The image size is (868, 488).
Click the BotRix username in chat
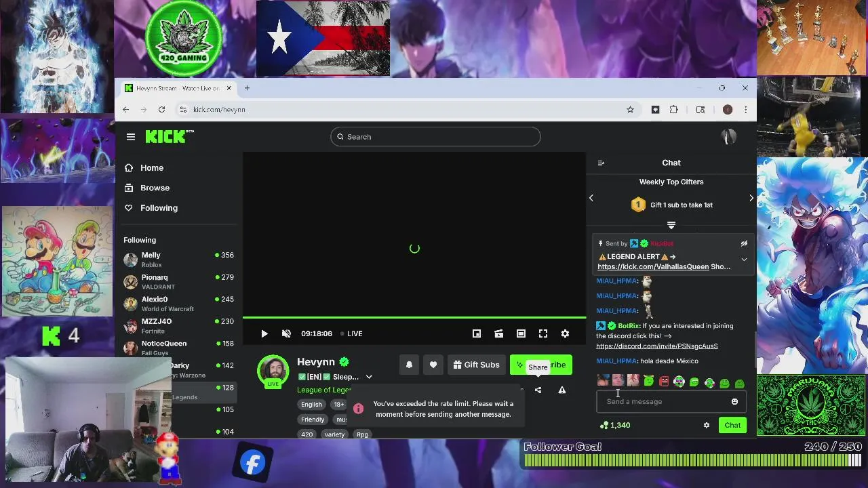(x=629, y=326)
